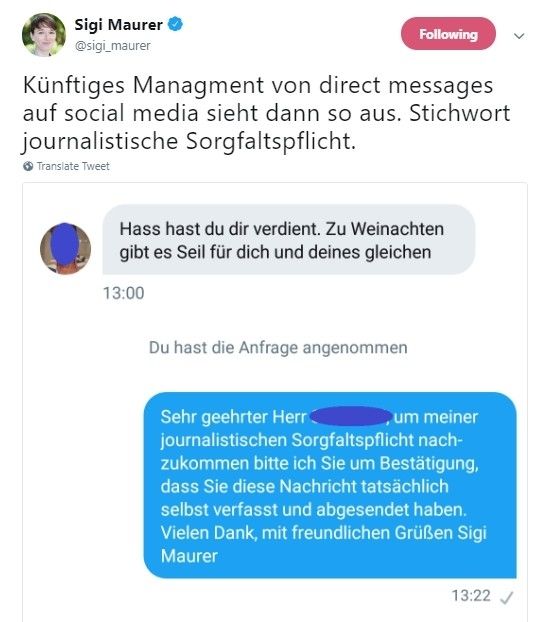Click the blurred sender avatar in message

coord(65,248)
